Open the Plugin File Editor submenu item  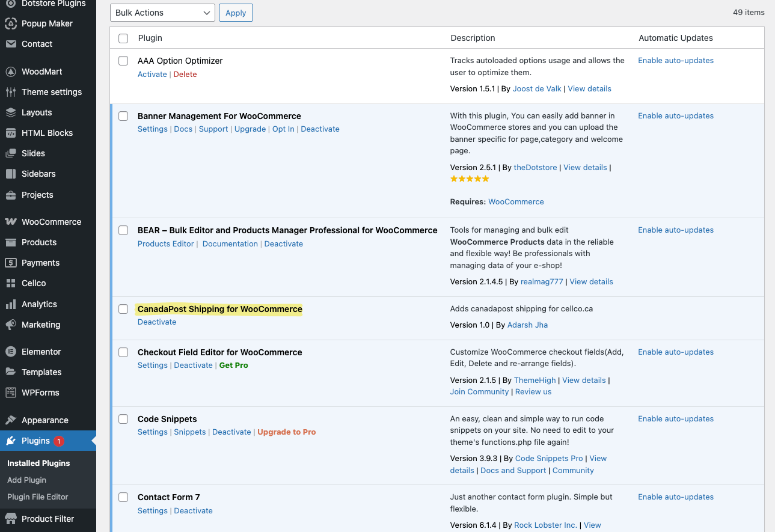pos(38,497)
